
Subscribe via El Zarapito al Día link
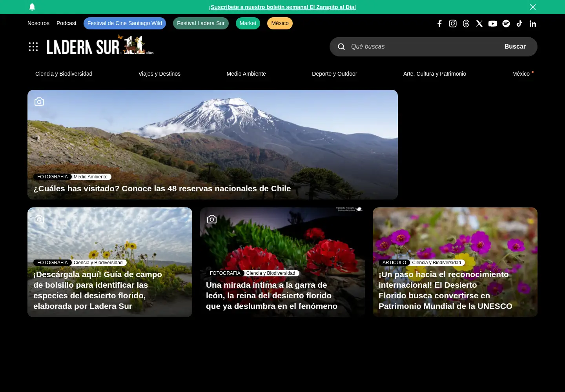[282, 7]
